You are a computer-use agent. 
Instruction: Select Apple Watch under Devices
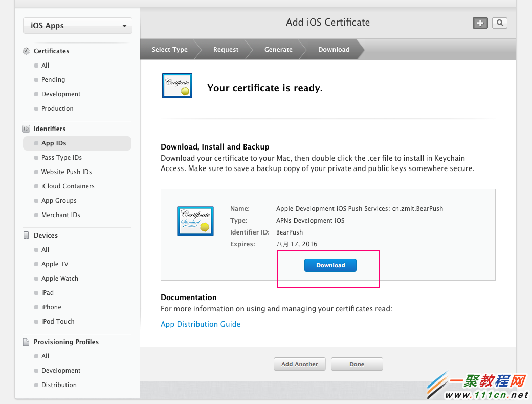[59, 279]
